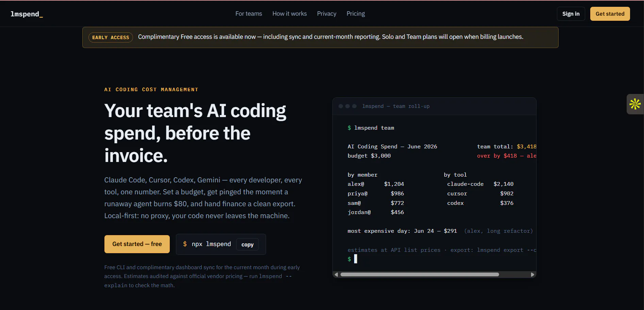Click the '$ lmspend team' command line
Screen dimensions: 644x310
point(371,128)
